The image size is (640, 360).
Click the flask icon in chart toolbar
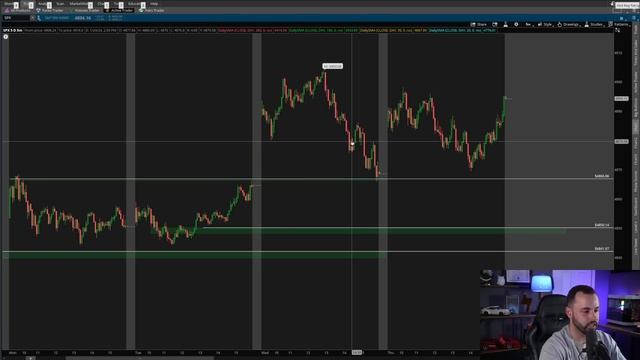[x=506, y=24]
